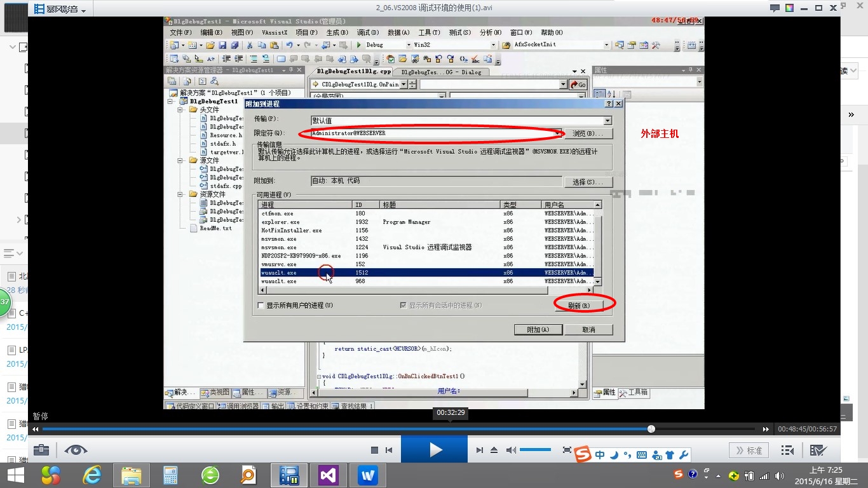Open Sogou skin shirt icon
The image size is (868, 488).
tap(670, 455)
